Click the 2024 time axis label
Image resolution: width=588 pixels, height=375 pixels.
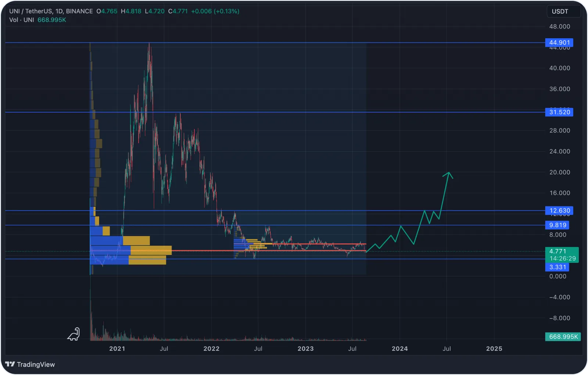coord(400,349)
